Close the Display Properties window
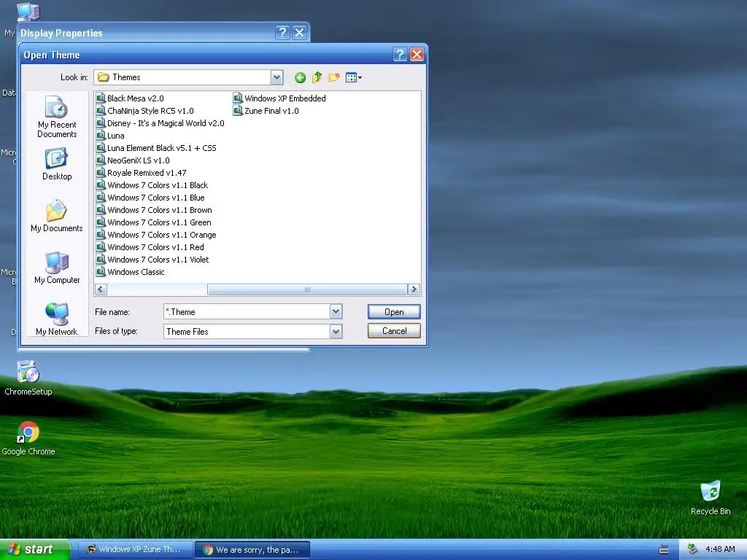747x560 pixels. point(299,32)
